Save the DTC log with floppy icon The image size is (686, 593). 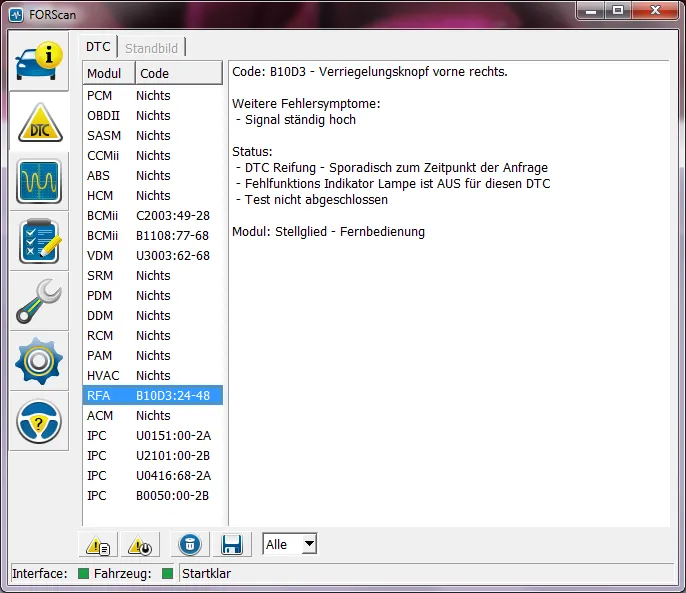232,545
